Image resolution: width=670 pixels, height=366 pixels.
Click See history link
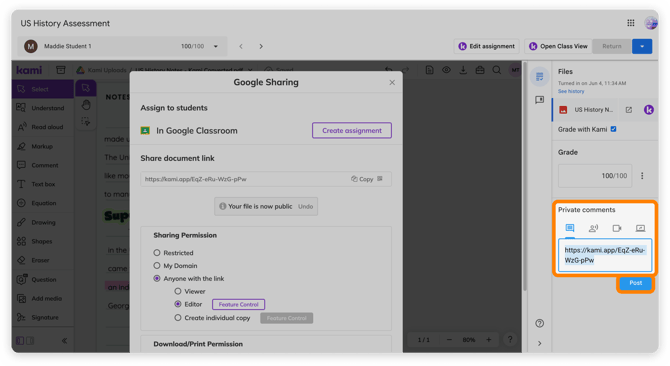coord(571,91)
